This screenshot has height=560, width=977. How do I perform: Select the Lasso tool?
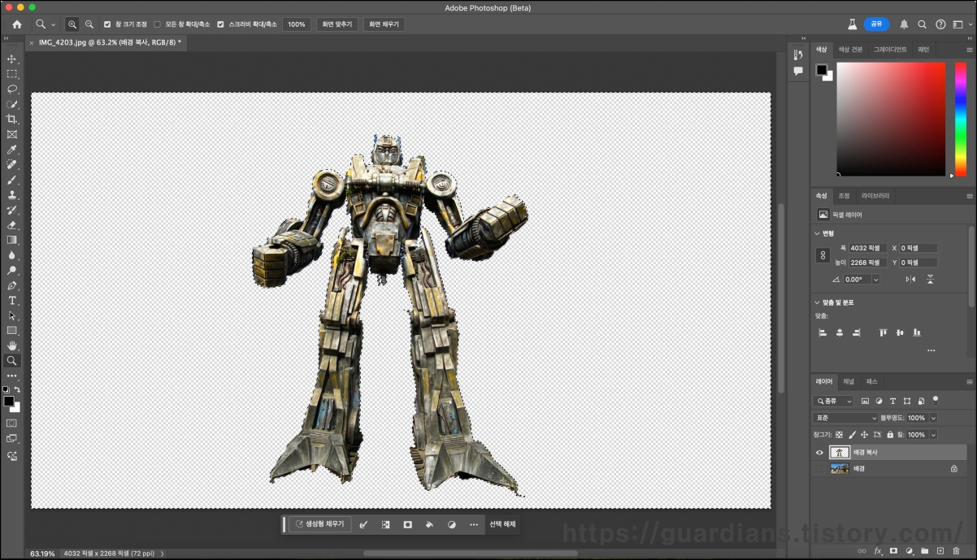tap(12, 89)
